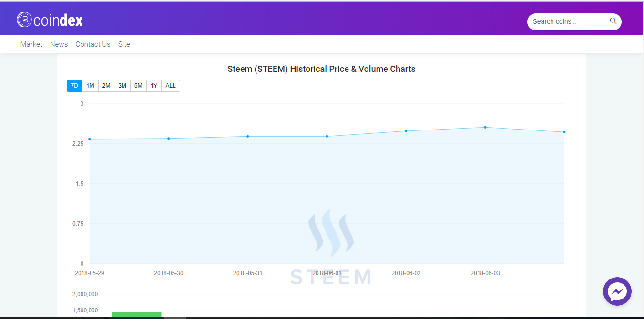This screenshot has height=319, width=644.
Task: Click the 2018-05-29 x-axis label
Action: click(x=90, y=273)
